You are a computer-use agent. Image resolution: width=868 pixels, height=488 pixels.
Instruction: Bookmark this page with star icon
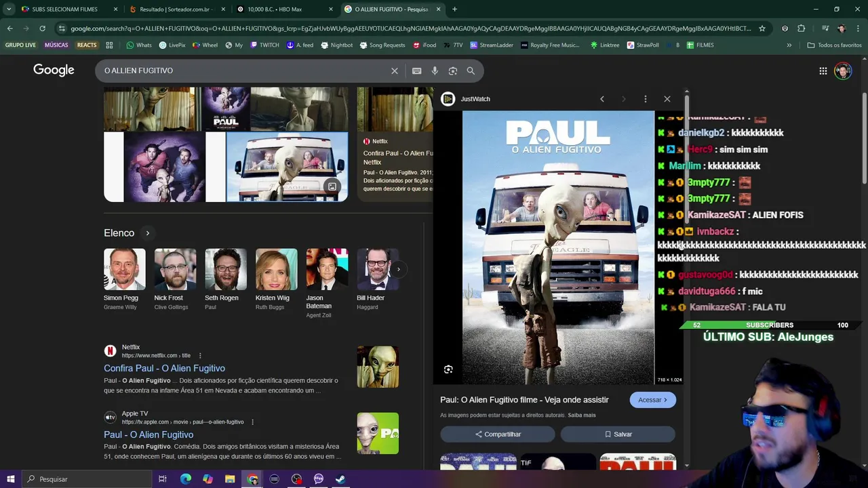762,28
